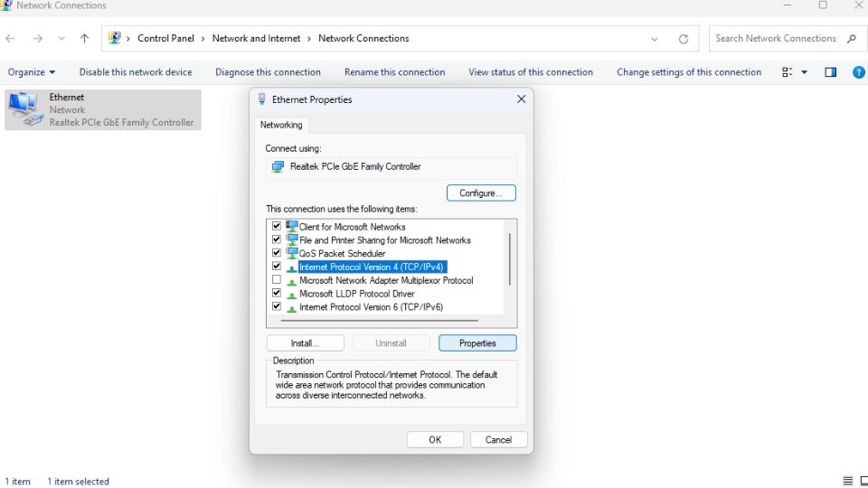Click Control Panel in the breadcrumb
Viewport: 868px width, 488px height.
(x=166, y=38)
